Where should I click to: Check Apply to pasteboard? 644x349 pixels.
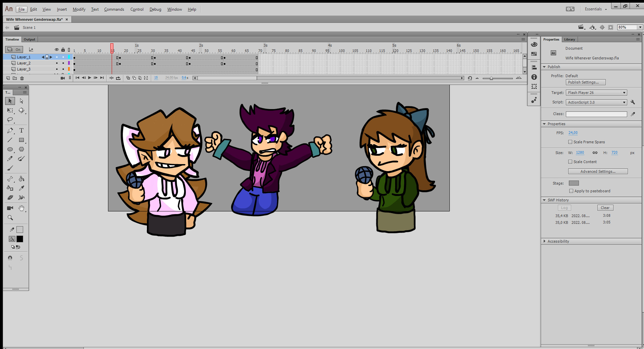pos(571,191)
